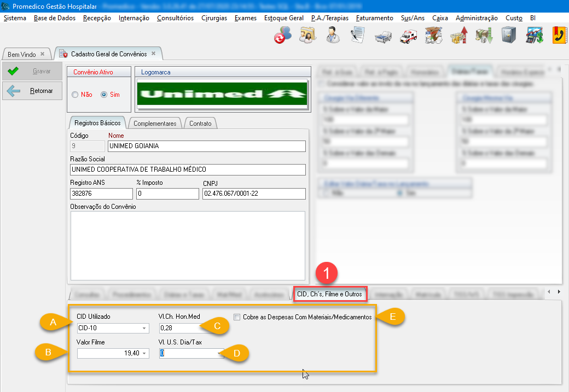Click the ambulance toolbar icon
569x392 pixels.
pos(408,36)
